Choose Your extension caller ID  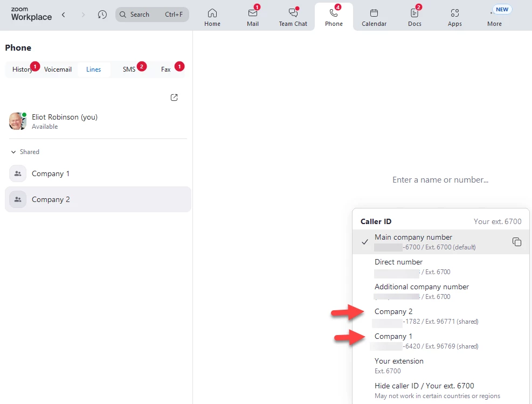[441, 366]
